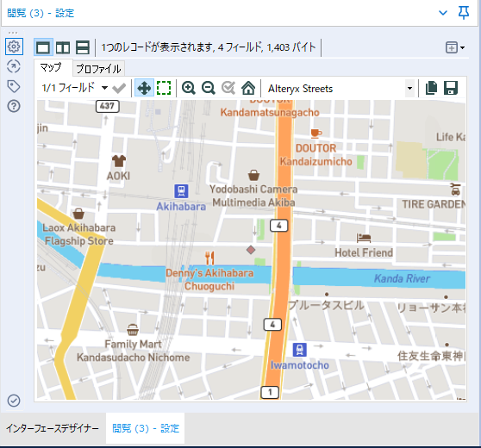Click the zoom-to-selected checkmark magnifier icon
This screenshot has height=448, width=481.
click(x=228, y=88)
